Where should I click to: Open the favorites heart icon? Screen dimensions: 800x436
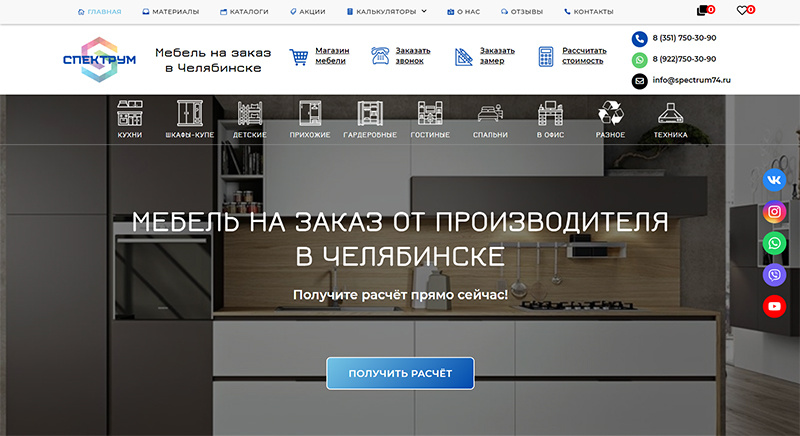pyautogui.click(x=745, y=10)
